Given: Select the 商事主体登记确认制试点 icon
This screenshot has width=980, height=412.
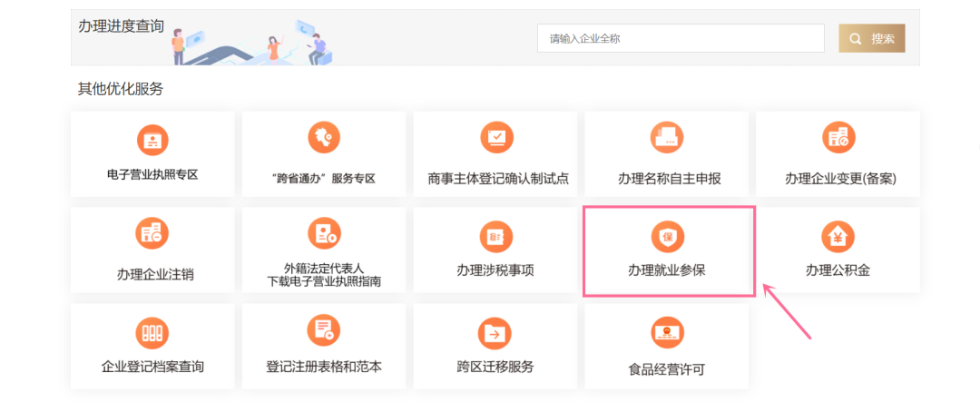Looking at the screenshot, I should 496,137.
